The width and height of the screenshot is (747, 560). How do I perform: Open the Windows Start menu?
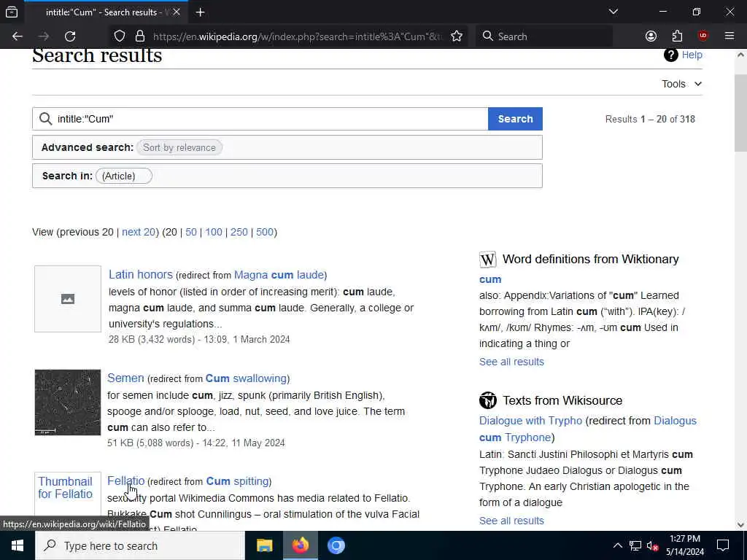18,545
